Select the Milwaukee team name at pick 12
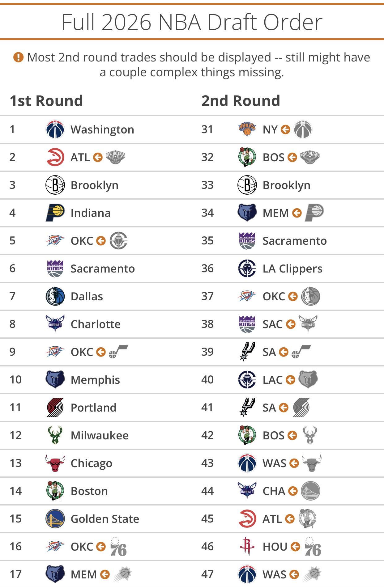Viewport: 384px width, 588px height. (x=100, y=435)
